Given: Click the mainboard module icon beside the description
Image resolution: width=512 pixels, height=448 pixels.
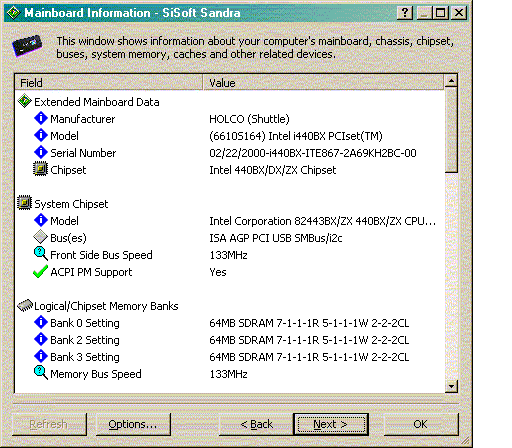Looking at the screenshot, I should 27,45.
